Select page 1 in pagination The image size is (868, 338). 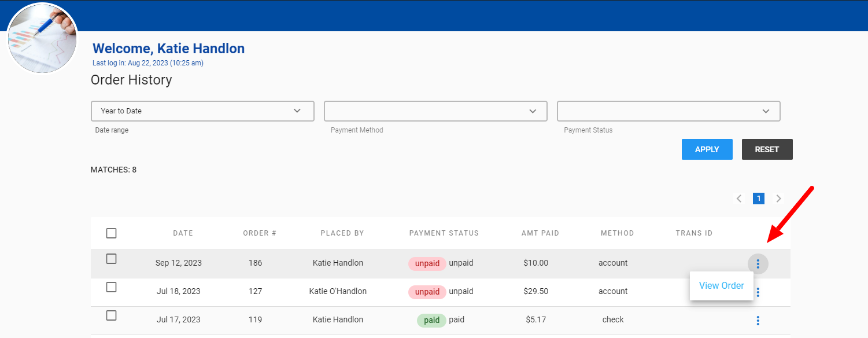[x=759, y=199]
